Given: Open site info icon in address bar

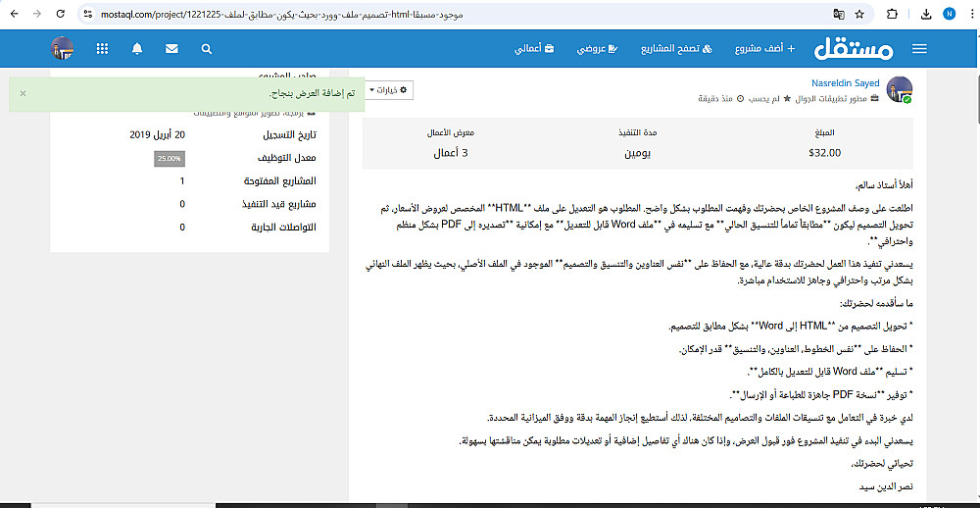Looking at the screenshot, I should coord(88,14).
